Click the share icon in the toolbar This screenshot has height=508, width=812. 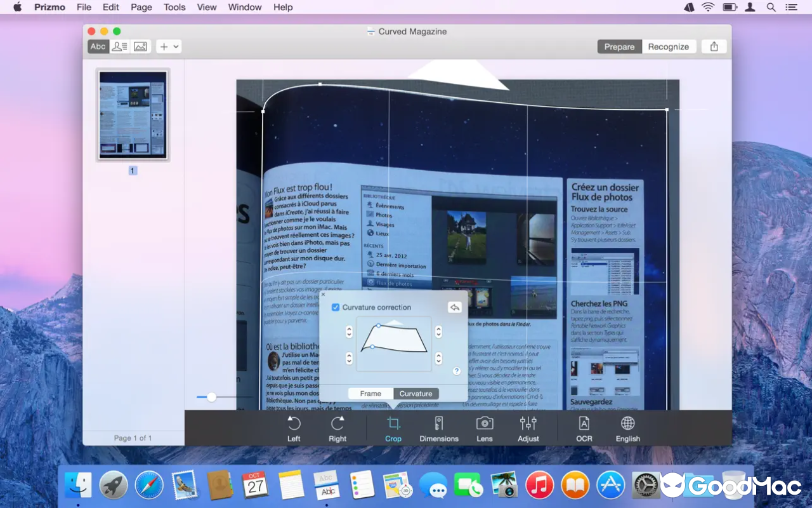coord(714,46)
